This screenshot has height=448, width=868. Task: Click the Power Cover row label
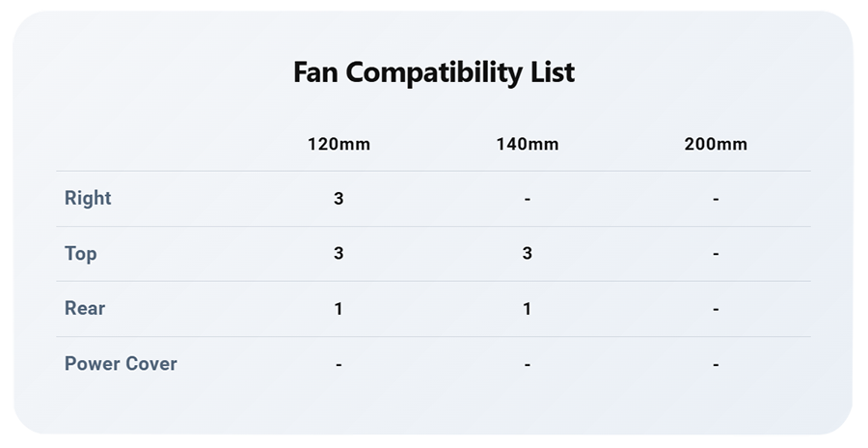click(x=121, y=364)
